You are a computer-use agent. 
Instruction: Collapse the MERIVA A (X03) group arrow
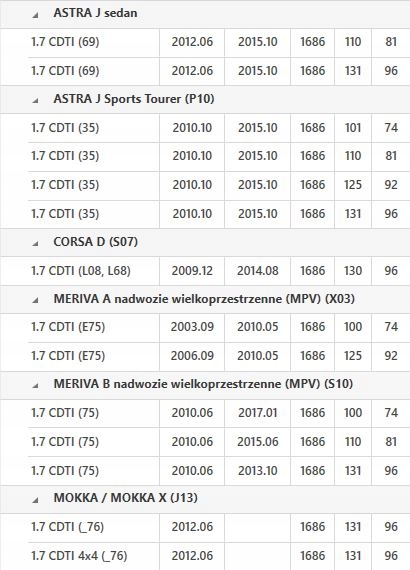pos(35,301)
